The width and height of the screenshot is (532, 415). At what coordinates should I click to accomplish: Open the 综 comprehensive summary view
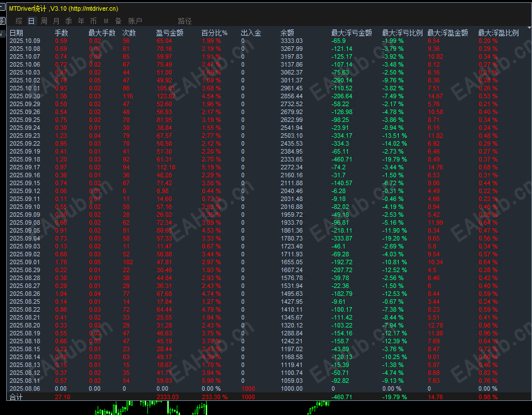pyautogui.click(x=19, y=20)
